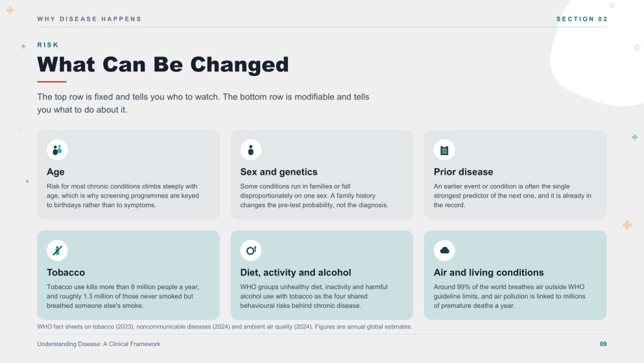Click the Sex and genetics person icon
Image resolution: width=644 pixels, height=363 pixels.
(250, 150)
